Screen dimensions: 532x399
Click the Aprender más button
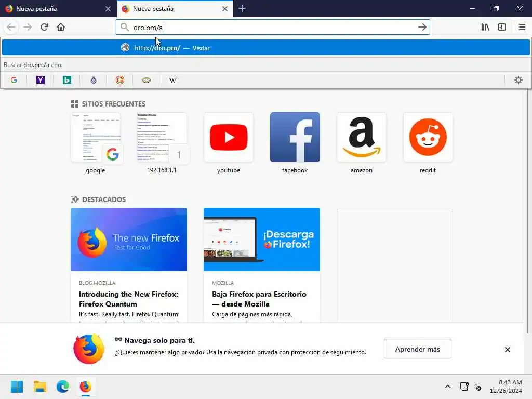pos(418,349)
